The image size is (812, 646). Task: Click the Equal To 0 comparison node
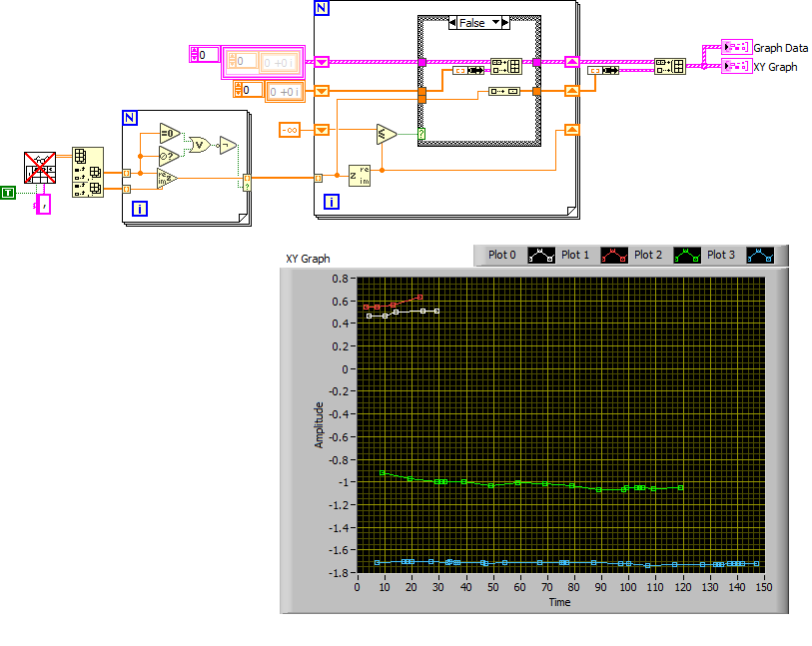170,134
